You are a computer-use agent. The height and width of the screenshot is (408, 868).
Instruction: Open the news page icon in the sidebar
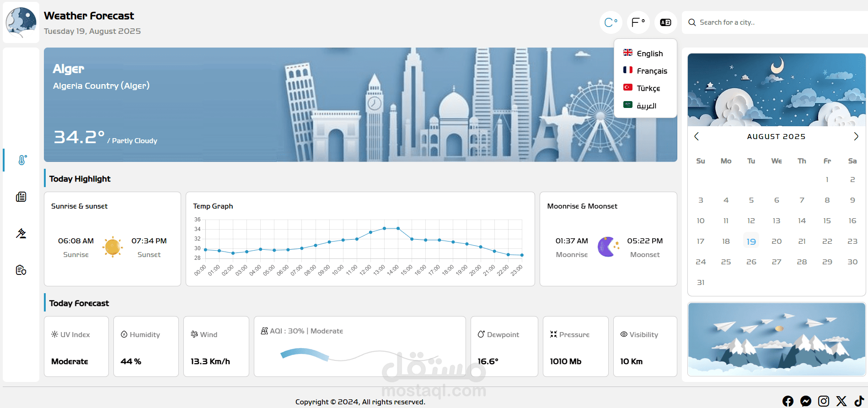[x=21, y=197]
